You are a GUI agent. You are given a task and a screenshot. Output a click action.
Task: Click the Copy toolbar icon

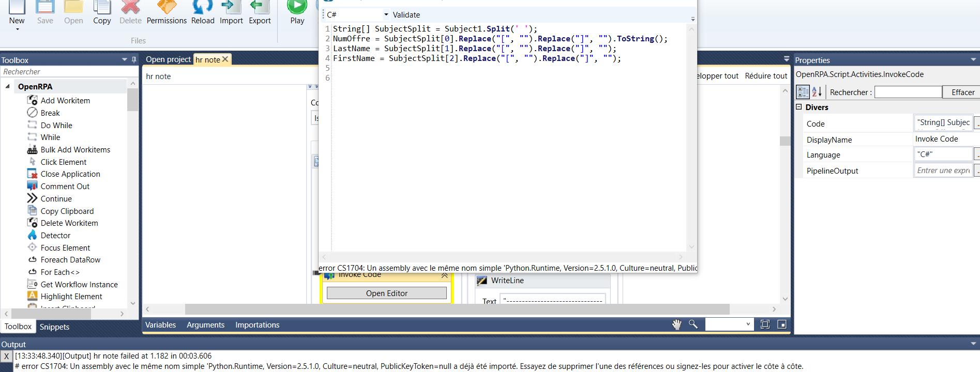click(x=102, y=7)
